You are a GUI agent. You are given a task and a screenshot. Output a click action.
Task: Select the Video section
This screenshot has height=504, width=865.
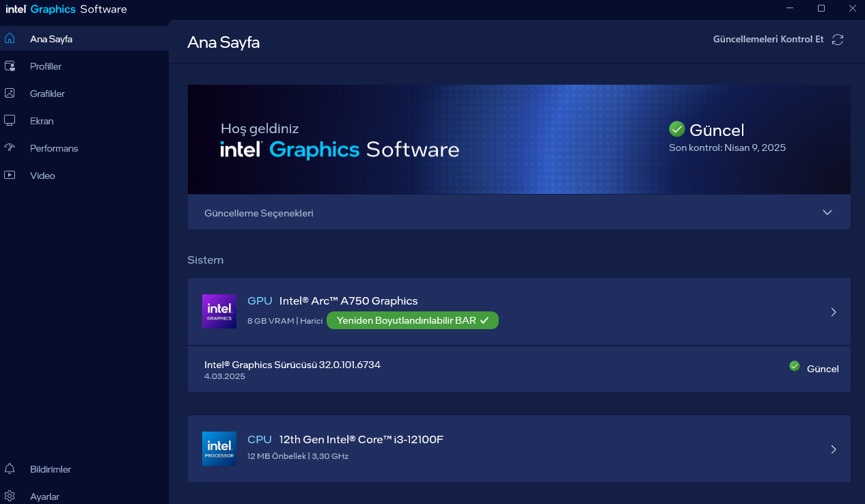click(x=84, y=176)
